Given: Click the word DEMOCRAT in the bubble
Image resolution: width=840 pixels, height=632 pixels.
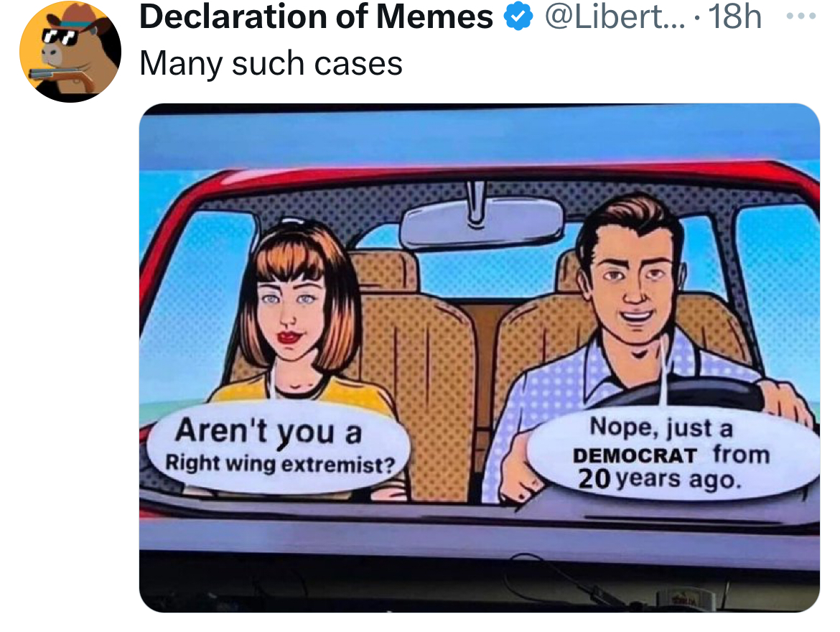Looking at the screenshot, I should [x=635, y=455].
